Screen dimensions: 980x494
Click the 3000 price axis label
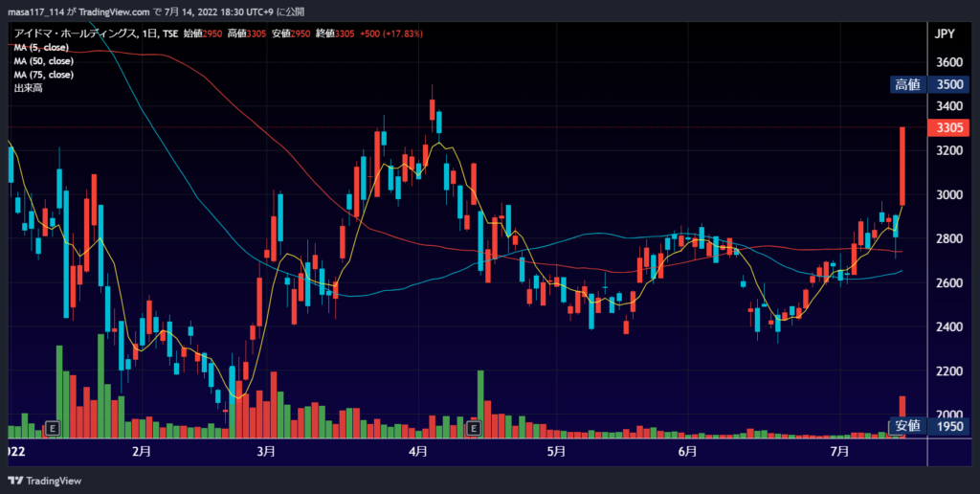(949, 194)
